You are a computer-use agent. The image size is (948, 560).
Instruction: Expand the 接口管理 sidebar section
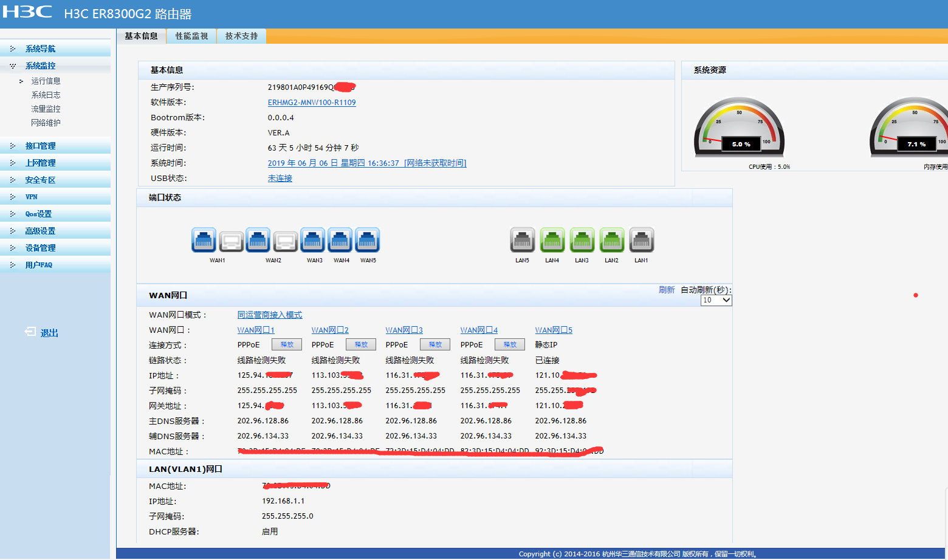[x=40, y=146]
